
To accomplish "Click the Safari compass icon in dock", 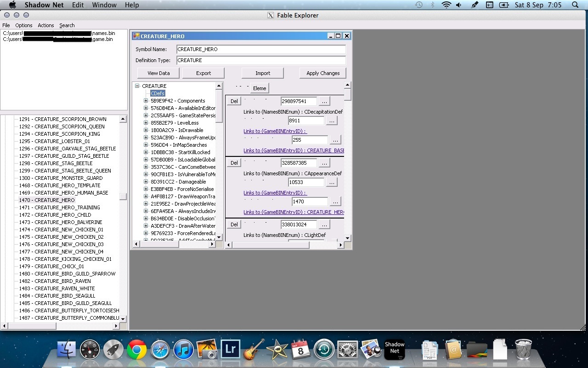I will (x=160, y=351).
